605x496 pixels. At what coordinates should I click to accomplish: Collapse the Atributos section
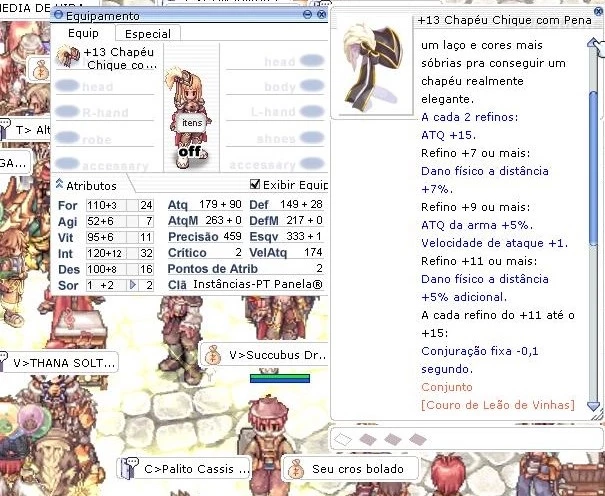point(59,184)
